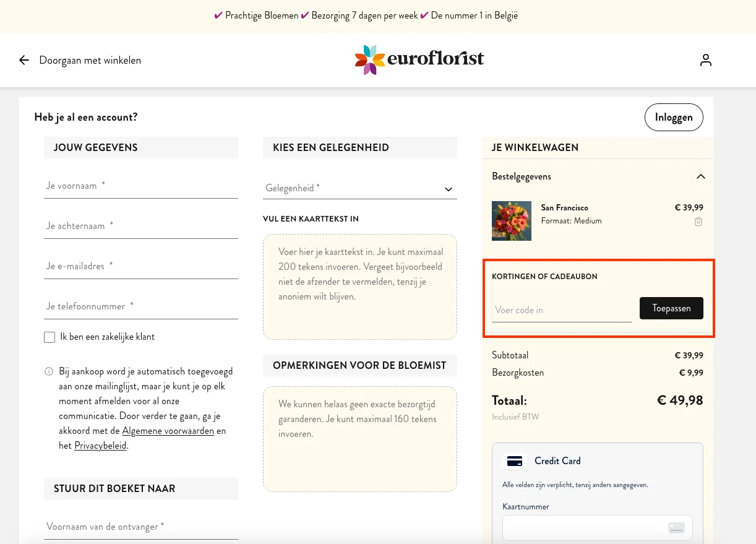756x544 pixels.
Task: Click the credit card icon in payment section
Action: [514, 460]
